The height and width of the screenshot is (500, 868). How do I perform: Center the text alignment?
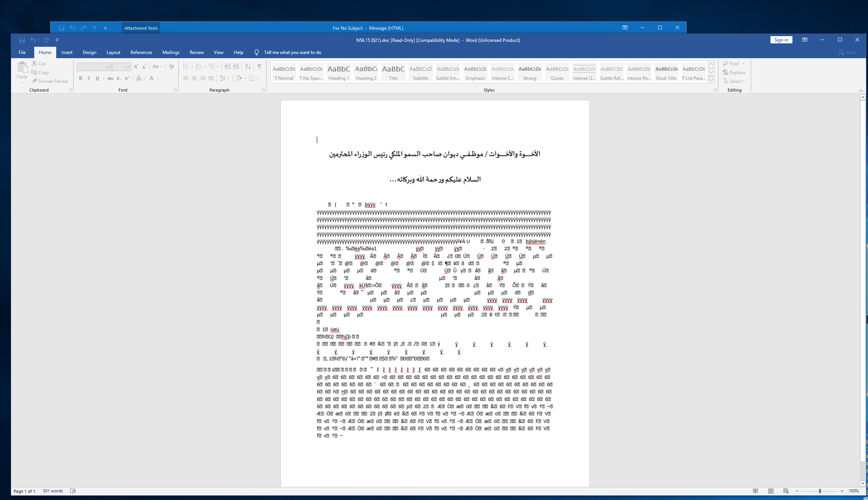tap(194, 78)
